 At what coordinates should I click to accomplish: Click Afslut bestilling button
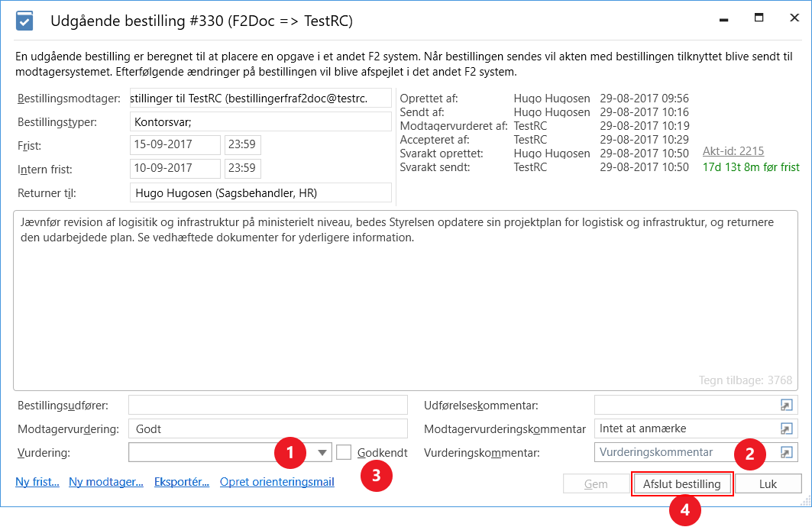[681, 484]
